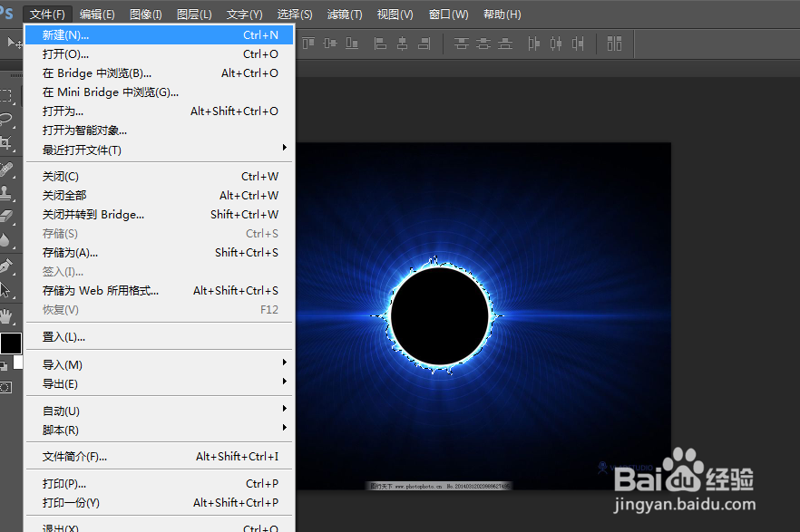
Task: Select the Spot Healing Brush tool
Action: coord(6,169)
